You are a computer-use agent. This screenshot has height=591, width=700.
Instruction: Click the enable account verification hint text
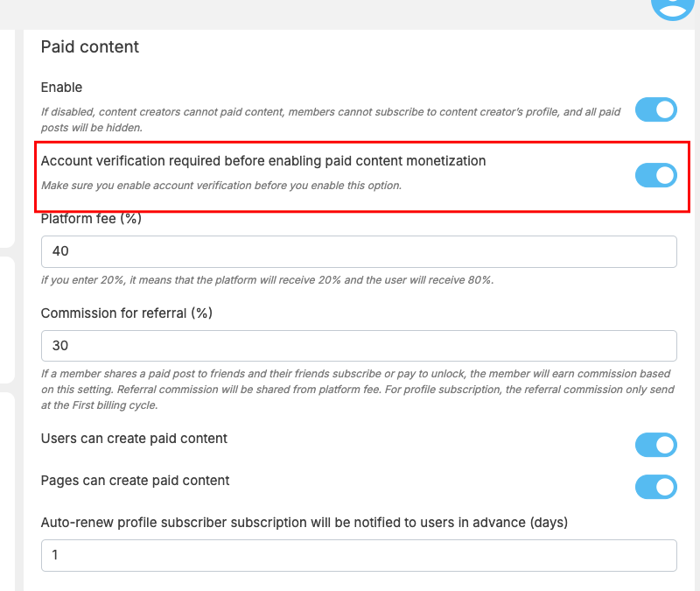[221, 186]
